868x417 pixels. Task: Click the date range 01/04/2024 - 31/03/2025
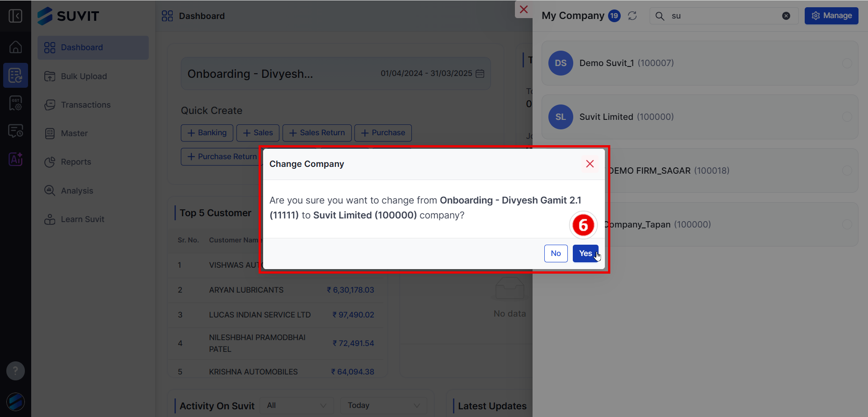click(x=426, y=73)
